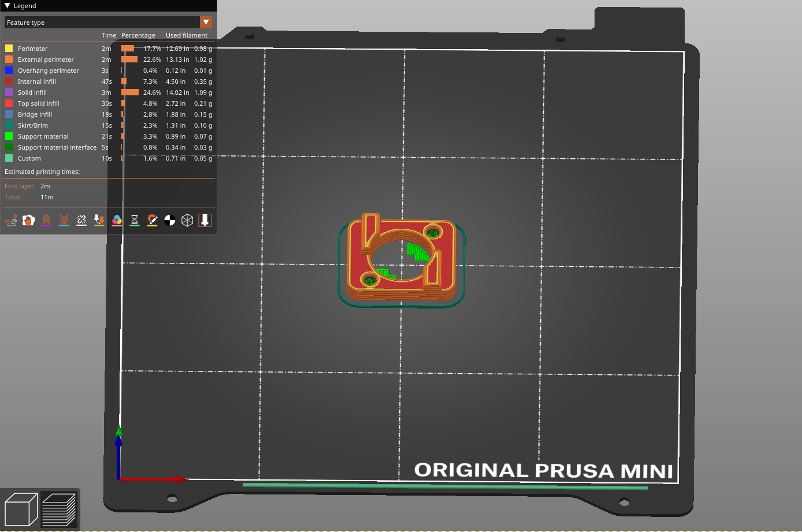Toggle travel moves visibility icon

coord(11,220)
